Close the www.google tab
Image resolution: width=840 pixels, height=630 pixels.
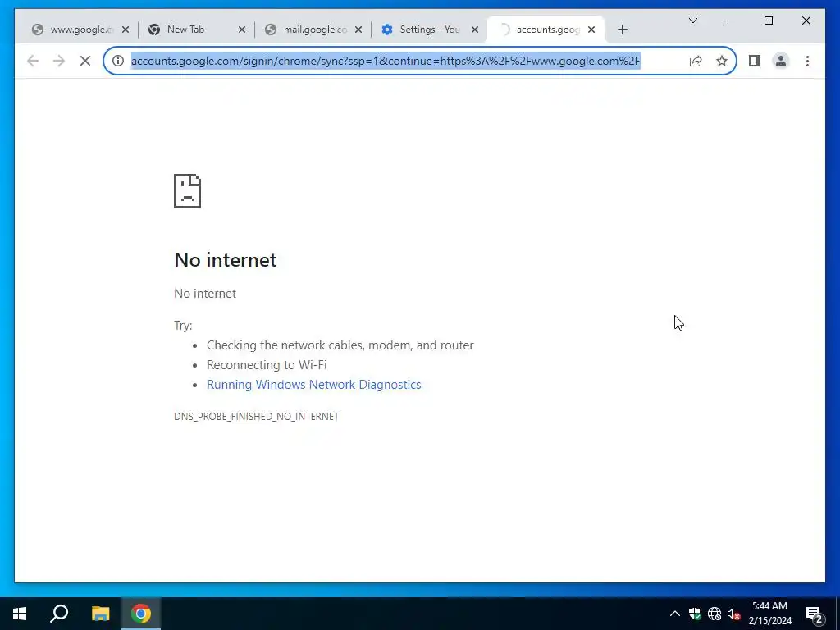126,30
